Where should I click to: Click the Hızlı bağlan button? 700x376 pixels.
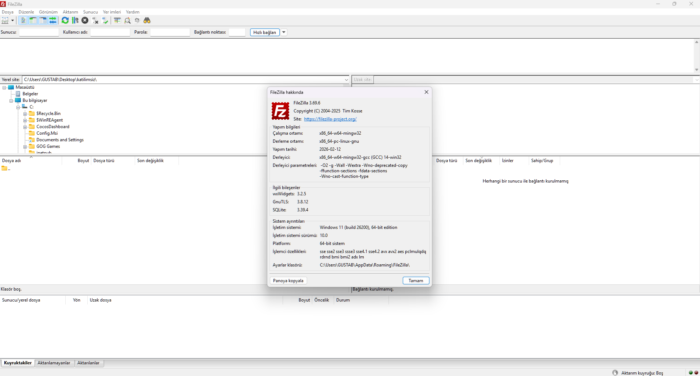(265, 32)
